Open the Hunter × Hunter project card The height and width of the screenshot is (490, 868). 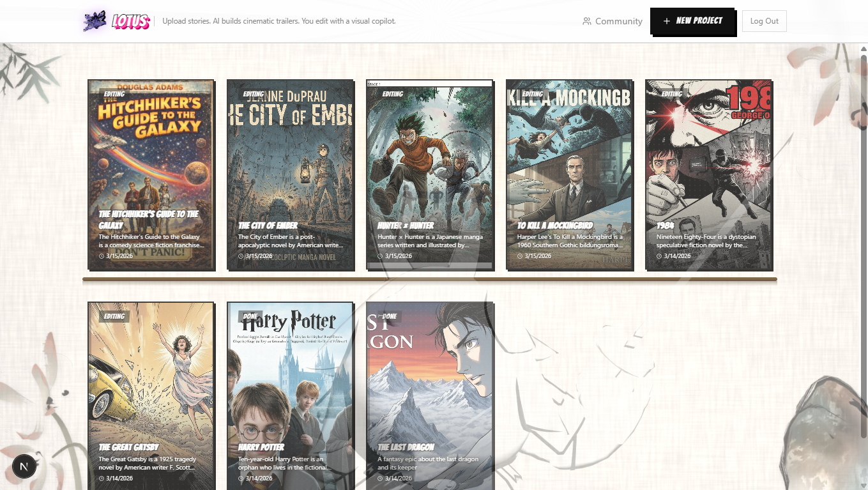429,174
